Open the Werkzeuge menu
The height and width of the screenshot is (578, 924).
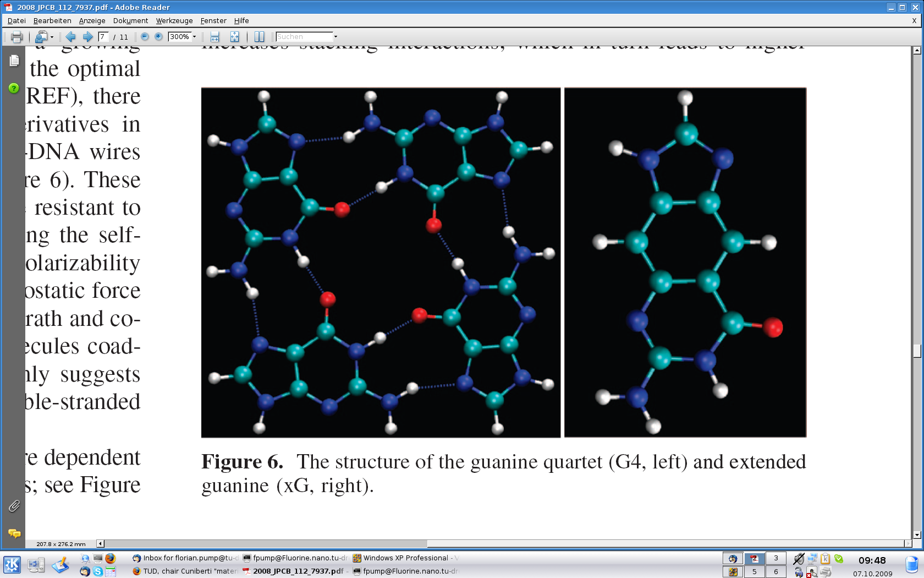click(x=174, y=21)
